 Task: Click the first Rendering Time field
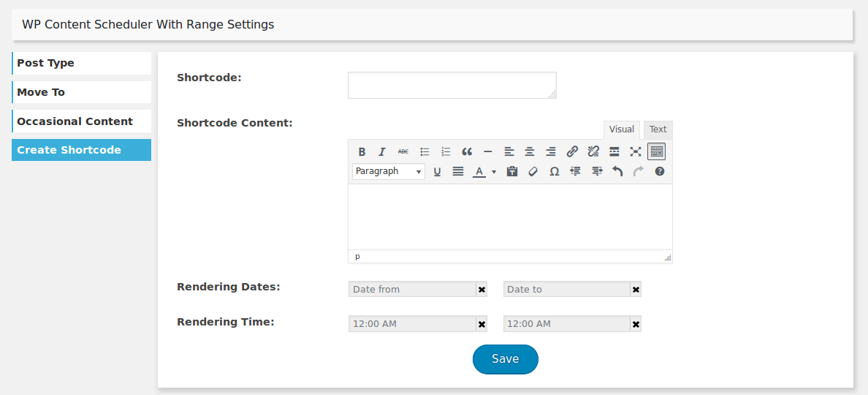(412, 324)
